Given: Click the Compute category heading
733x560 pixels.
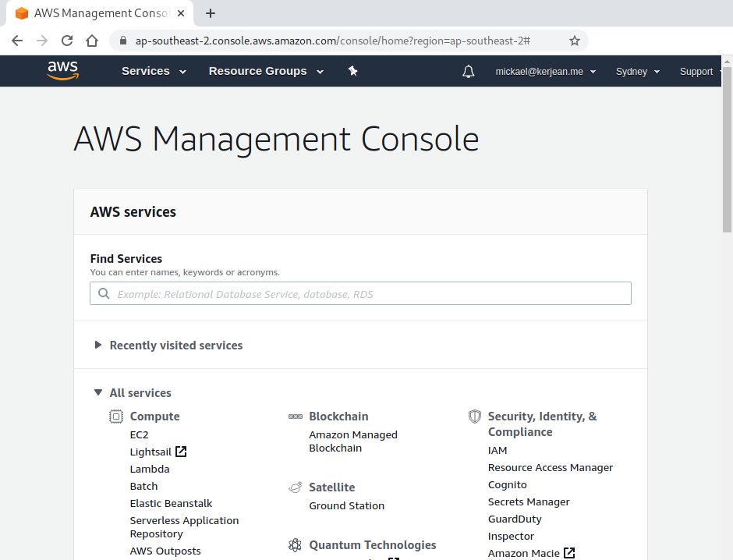Looking at the screenshot, I should click(x=154, y=416).
